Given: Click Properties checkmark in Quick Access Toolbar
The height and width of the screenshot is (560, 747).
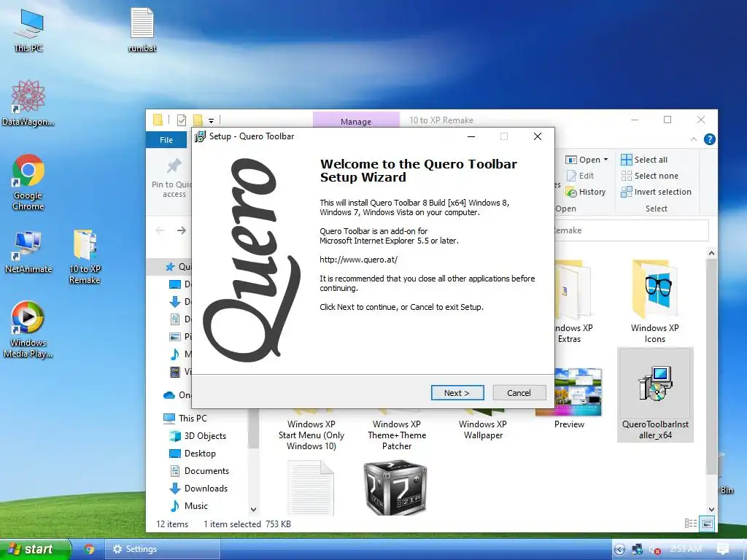Looking at the screenshot, I should click(x=182, y=120).
